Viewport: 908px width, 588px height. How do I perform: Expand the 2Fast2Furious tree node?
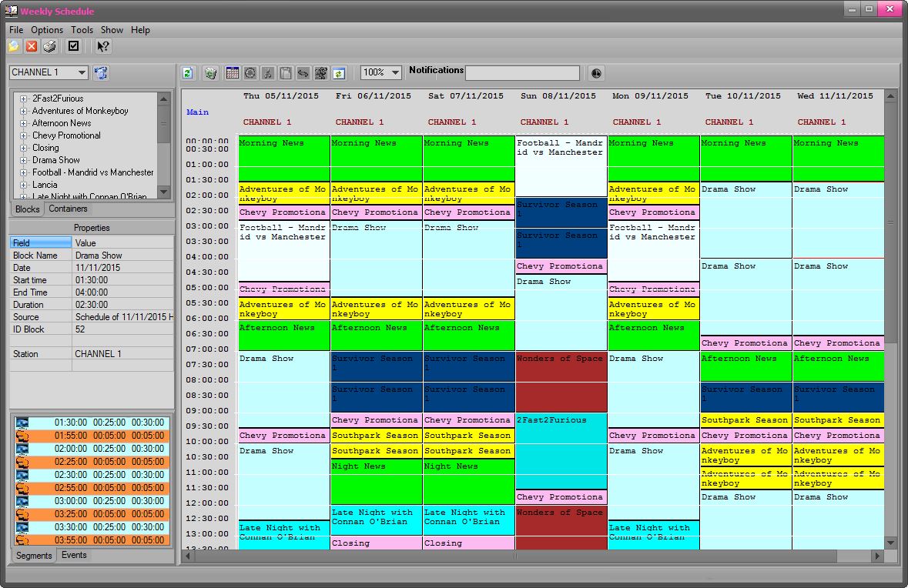(24, 99)
